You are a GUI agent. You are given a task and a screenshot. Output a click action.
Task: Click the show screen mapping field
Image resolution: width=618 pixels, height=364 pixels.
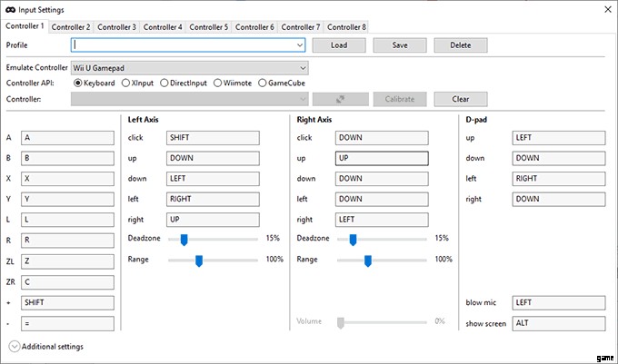tap(559, 323)
